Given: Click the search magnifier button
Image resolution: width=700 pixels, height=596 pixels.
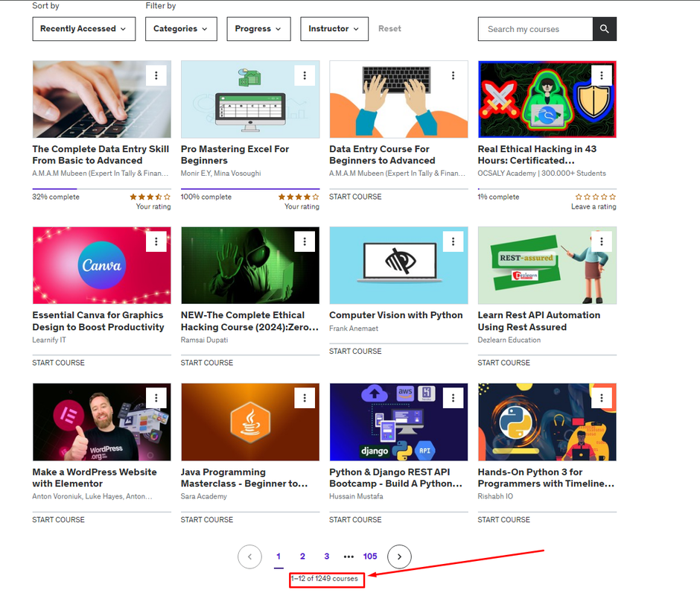Looking at the screenshot, I should click(605, 29).
